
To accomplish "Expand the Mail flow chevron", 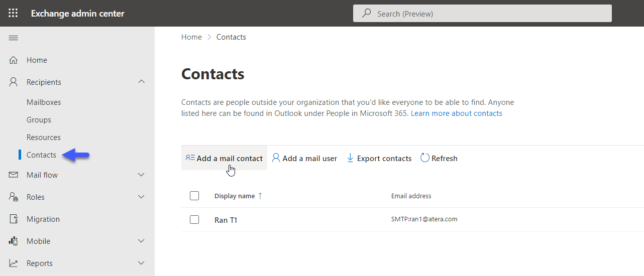I will click(141, 175).
